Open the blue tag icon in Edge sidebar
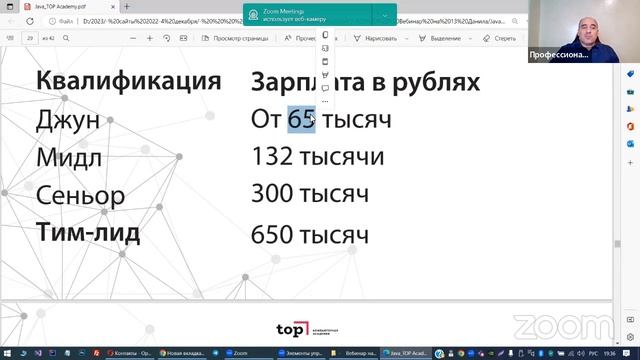Image resolution: width=640 pixels, height=360 pixels. point(630,74)
